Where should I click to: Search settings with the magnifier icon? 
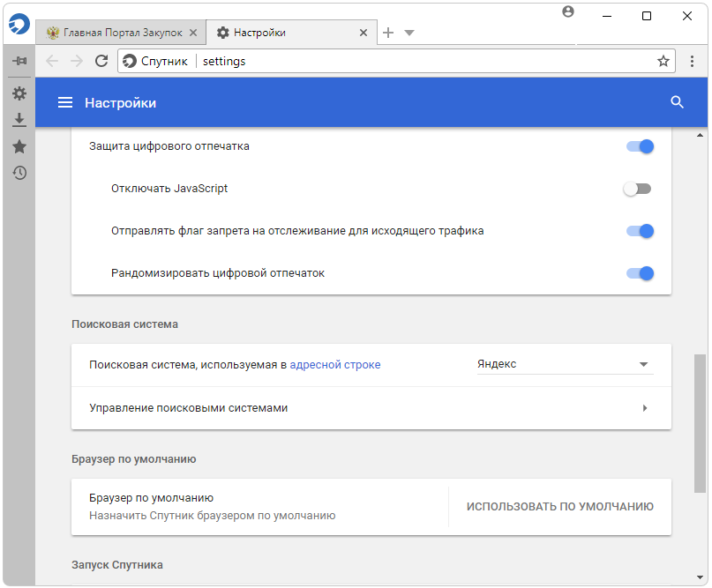pos(677,102)
